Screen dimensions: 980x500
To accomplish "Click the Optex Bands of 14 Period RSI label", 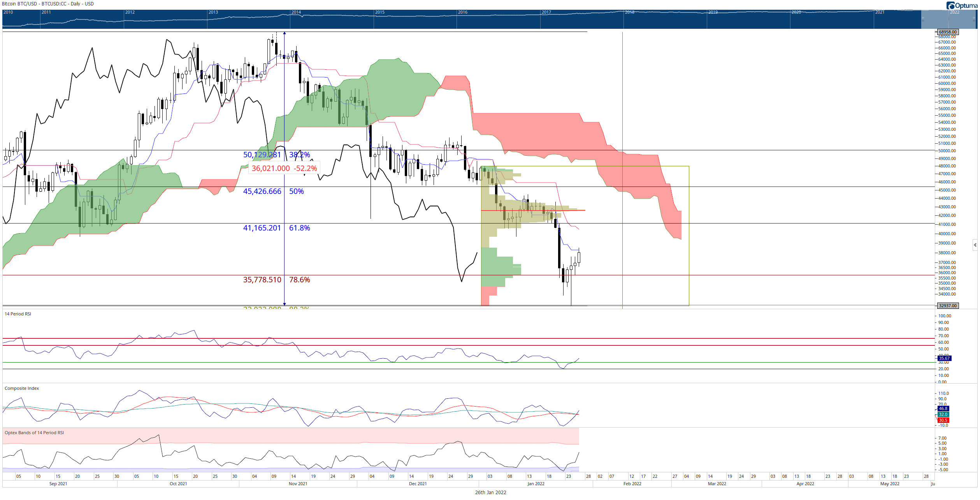I will pyautogui.click(x=34, y=433).
